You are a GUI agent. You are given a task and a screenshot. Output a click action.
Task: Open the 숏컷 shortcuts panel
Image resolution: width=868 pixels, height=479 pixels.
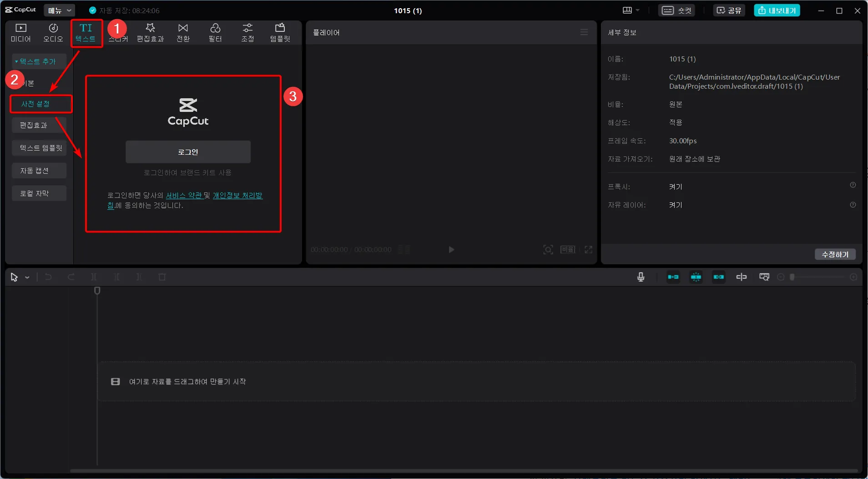coord(676,10)
